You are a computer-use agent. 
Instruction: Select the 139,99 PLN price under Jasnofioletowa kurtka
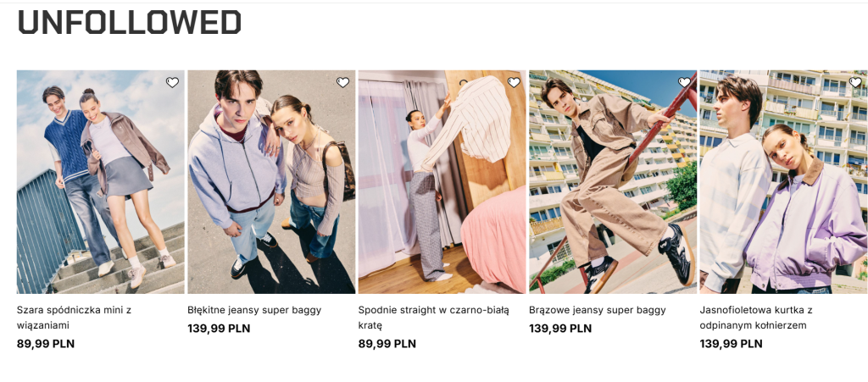coord(731,344)
